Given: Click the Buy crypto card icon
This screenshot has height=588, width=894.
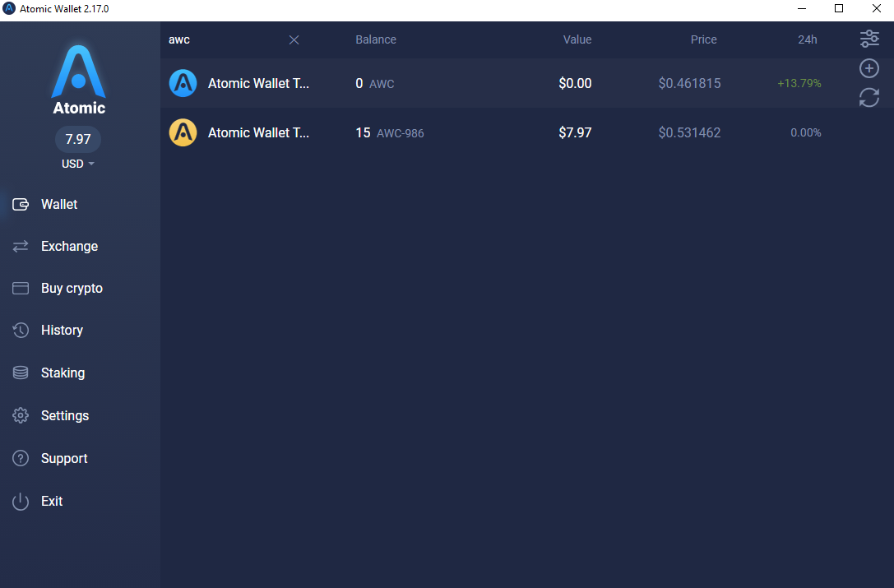Looking at the screenshot, I should click(21, 288).
